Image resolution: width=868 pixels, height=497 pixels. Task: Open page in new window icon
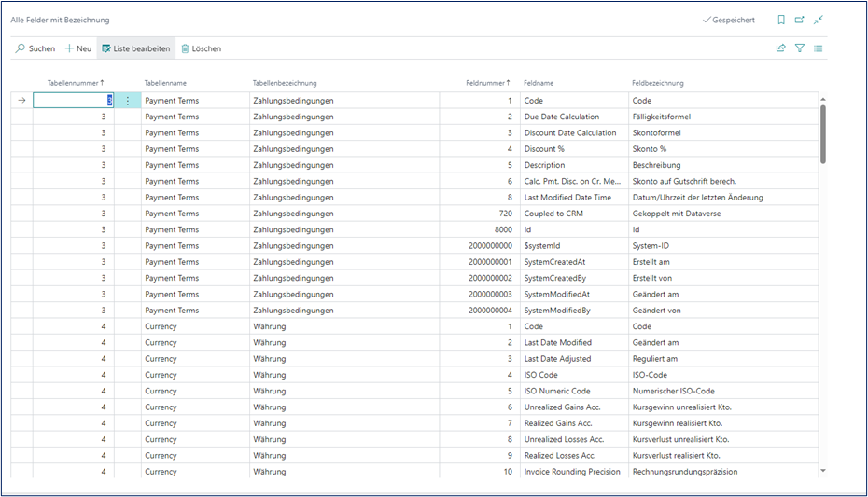(x=800, y=20)
